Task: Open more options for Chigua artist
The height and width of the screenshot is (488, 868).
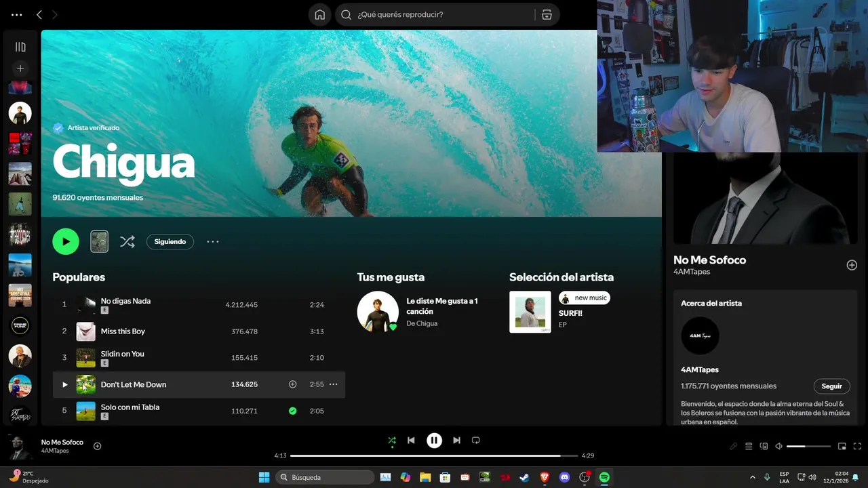Action: 213,241
